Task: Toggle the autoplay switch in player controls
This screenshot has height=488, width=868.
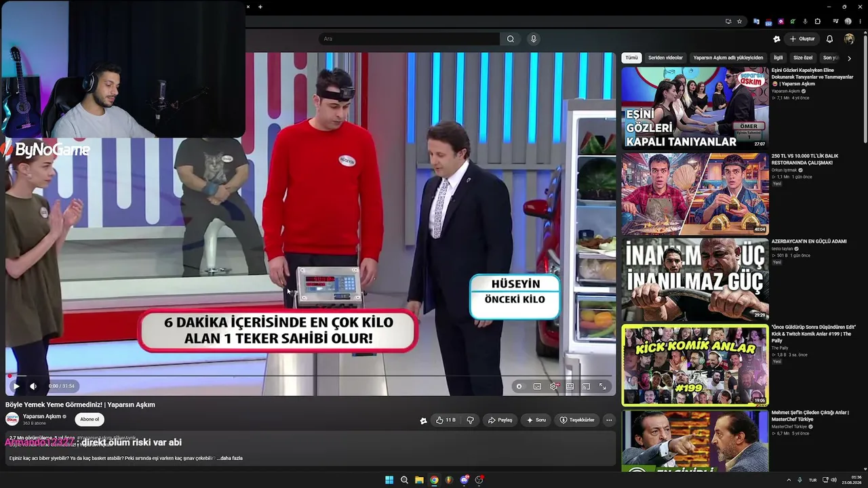Action: pyautogui.click(x=519, y=386)
